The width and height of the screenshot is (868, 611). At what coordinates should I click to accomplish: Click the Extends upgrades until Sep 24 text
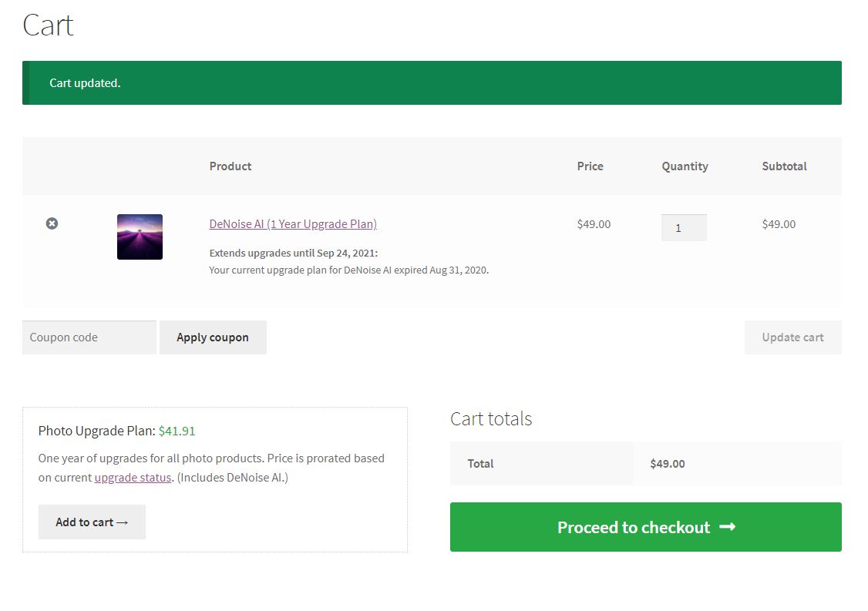tap(294, 253)
